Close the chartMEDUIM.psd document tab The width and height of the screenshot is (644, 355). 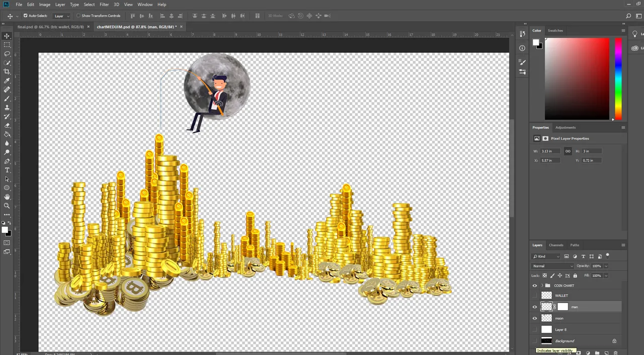(x=182, y=27)
